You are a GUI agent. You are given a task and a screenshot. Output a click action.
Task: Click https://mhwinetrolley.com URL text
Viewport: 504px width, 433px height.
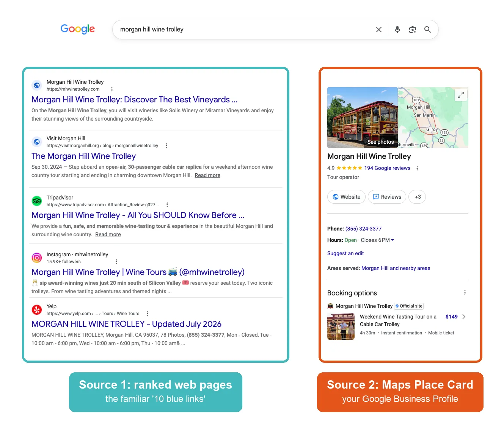73,89
